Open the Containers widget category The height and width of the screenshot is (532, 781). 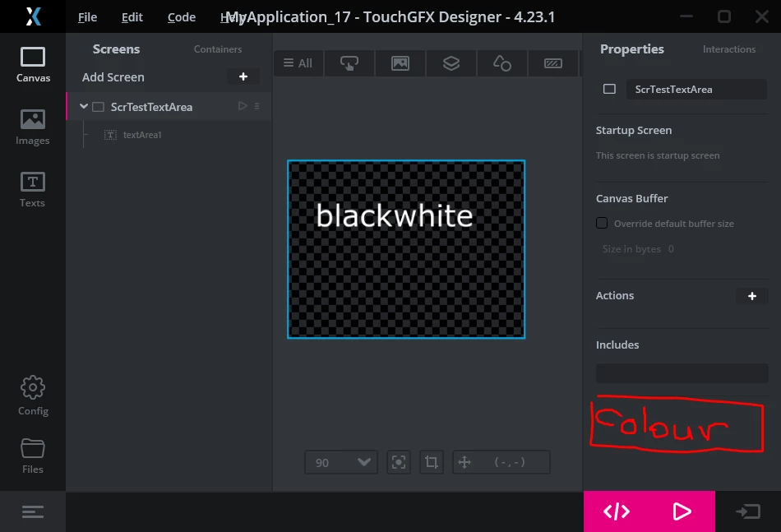[x=451, y=63]
